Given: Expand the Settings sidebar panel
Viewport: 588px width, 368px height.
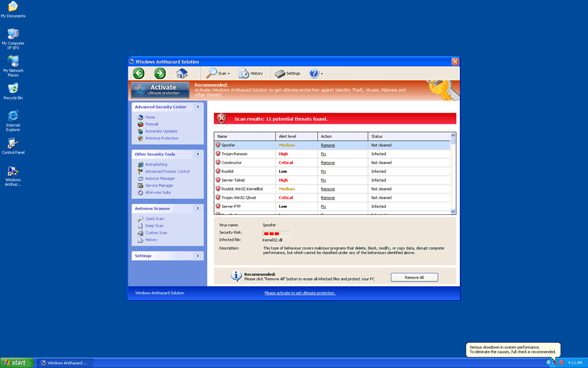Looking at the screenshot, I should pos(198,256).
